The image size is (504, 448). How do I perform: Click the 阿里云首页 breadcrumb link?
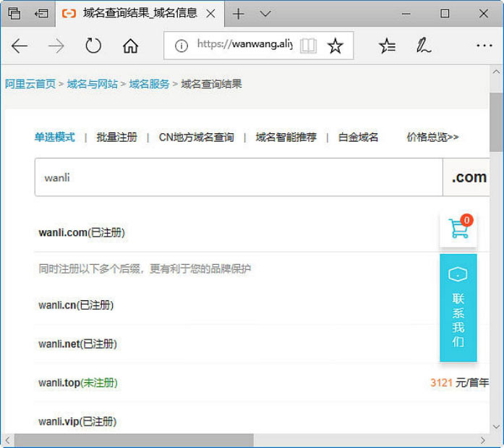click(30, 84)
